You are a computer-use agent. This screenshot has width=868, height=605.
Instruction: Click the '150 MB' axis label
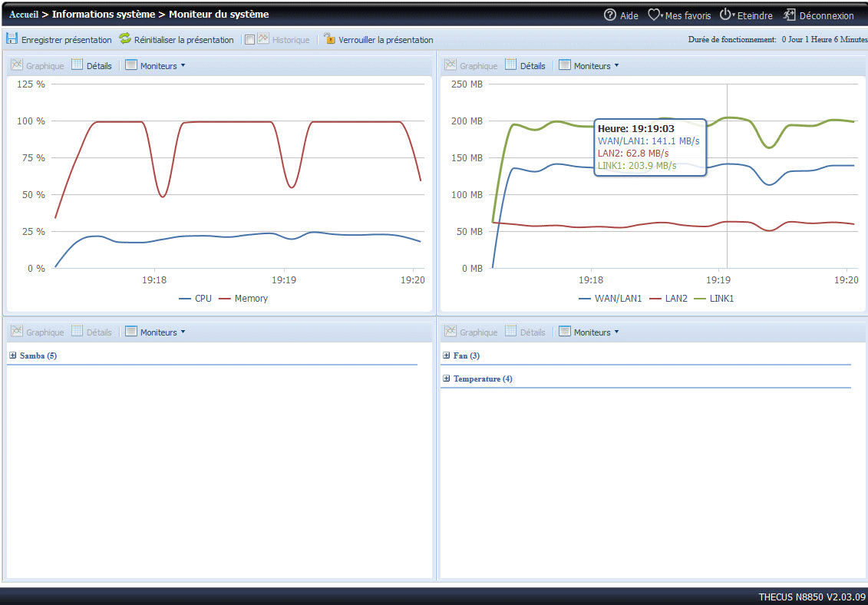(467, 158)
